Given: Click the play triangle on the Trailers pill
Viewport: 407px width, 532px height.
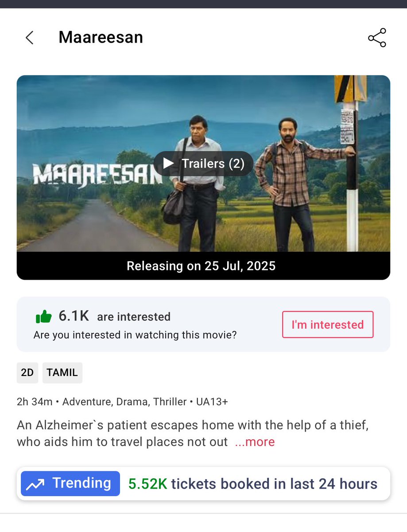Looking at the screenshot, I should click(x=168, y=164).
